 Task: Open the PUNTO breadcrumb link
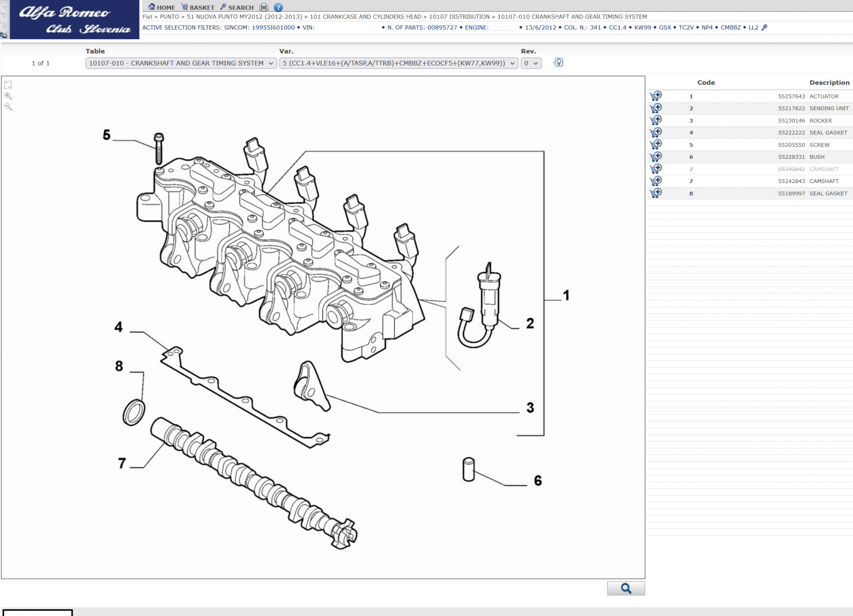coord(169,17)
